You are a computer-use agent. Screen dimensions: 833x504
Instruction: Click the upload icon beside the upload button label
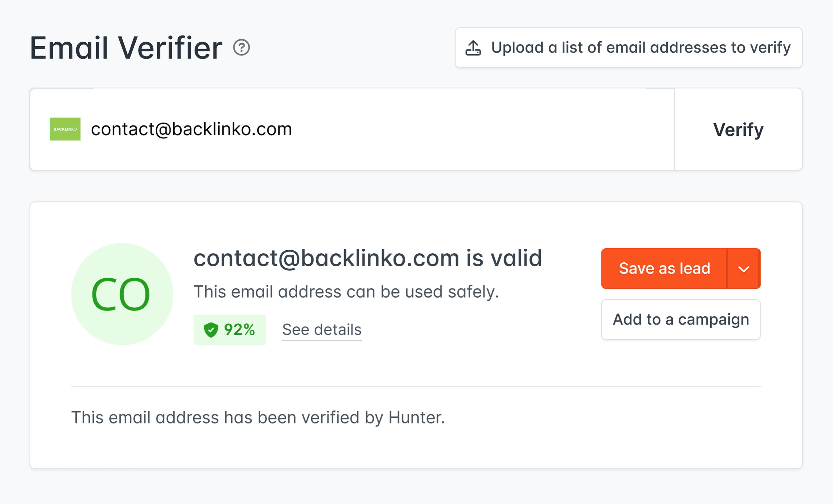tap(472, 48)
